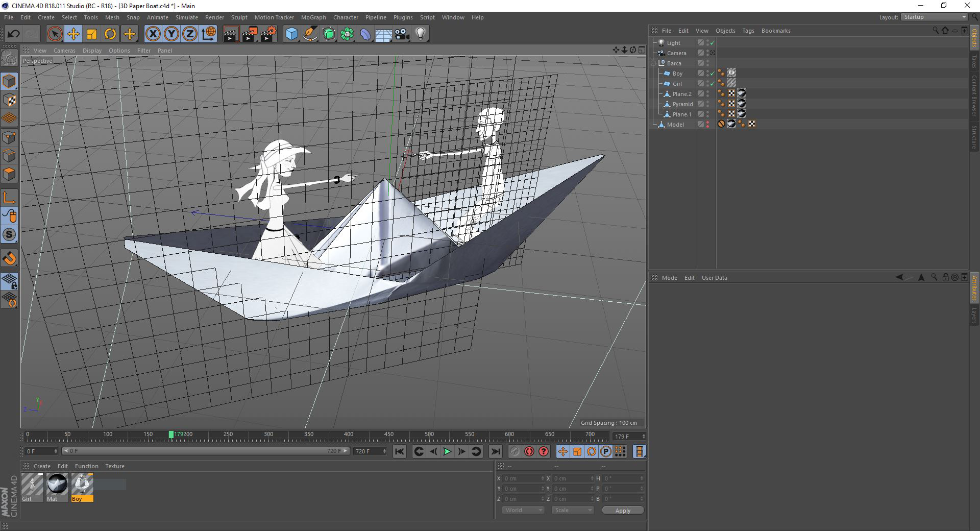Select the Rotate tool

pos(110,34)
